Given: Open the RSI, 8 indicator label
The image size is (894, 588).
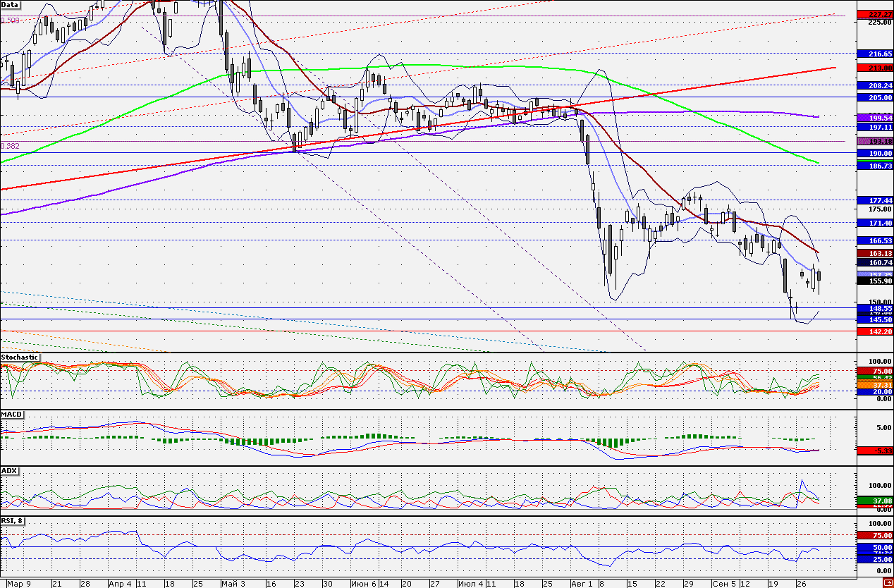Looking at the screenshot, I should pos(14,521).
